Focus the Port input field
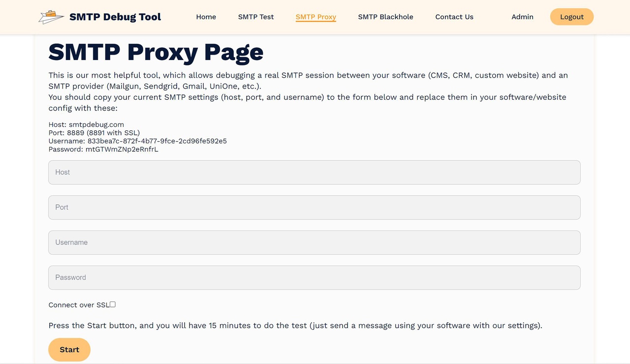The image size is (630, 364). (x=314, y=207)
